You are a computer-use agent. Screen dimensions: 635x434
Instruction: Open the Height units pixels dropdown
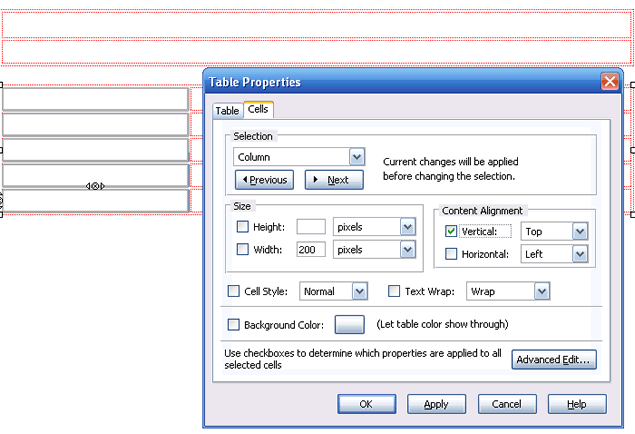tap(407, 228)
